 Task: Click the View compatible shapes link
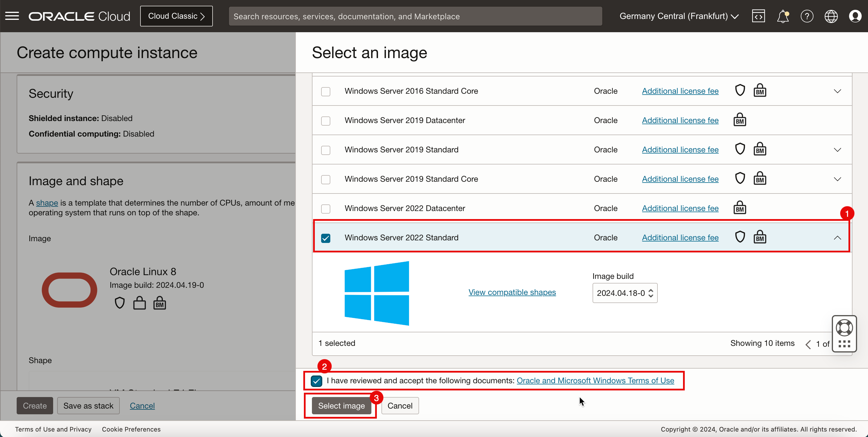[512, 292]
